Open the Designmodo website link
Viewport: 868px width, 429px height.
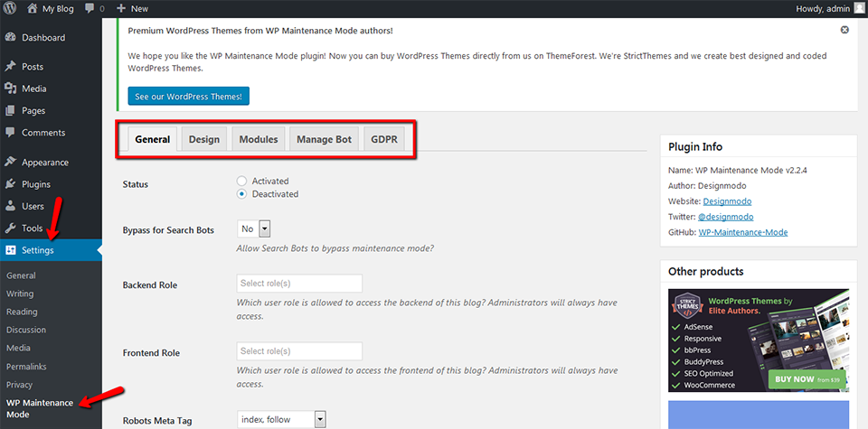[x=727, y=201]
